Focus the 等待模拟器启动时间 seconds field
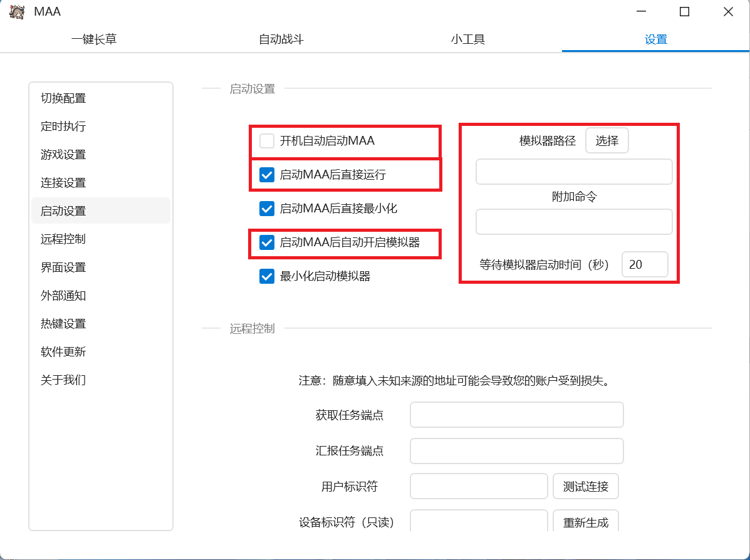This screenshot has width=750, height=560. coord(645,264)
